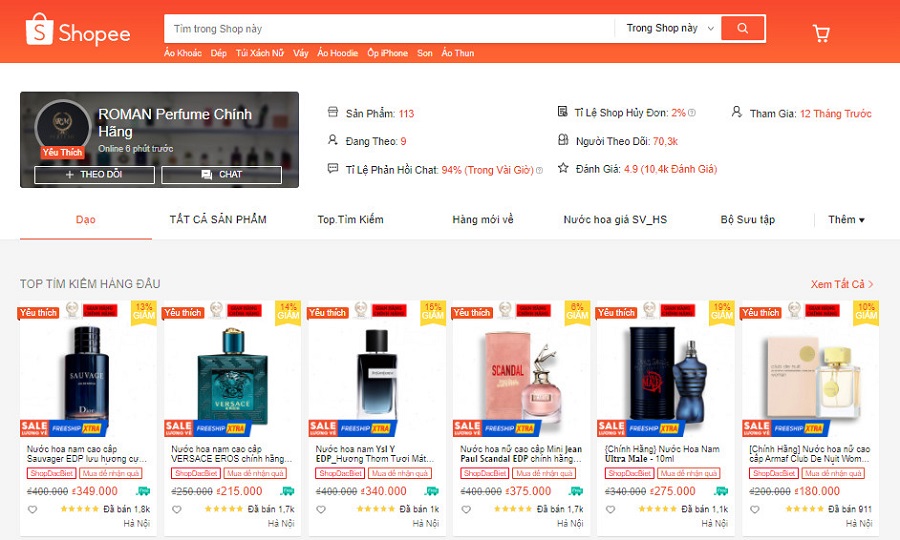This screenshot has height=540, width=900.
Task: Expand the Trong Shop này search scope dropdown
Action: [670, 28]
